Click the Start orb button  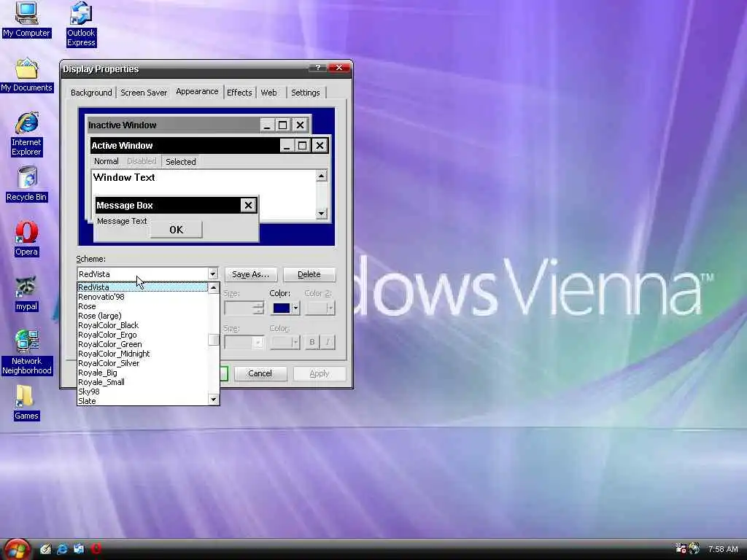coord(18,550)
